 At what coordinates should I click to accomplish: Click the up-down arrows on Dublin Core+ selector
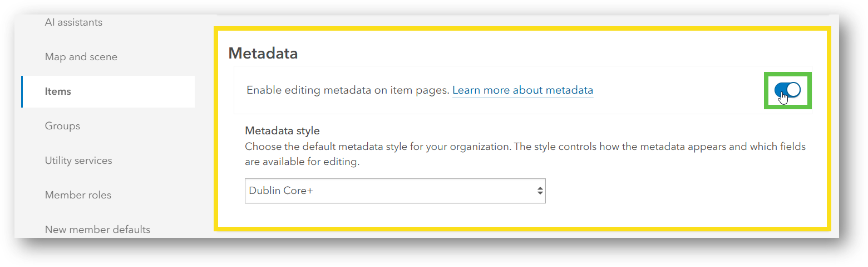539,191
